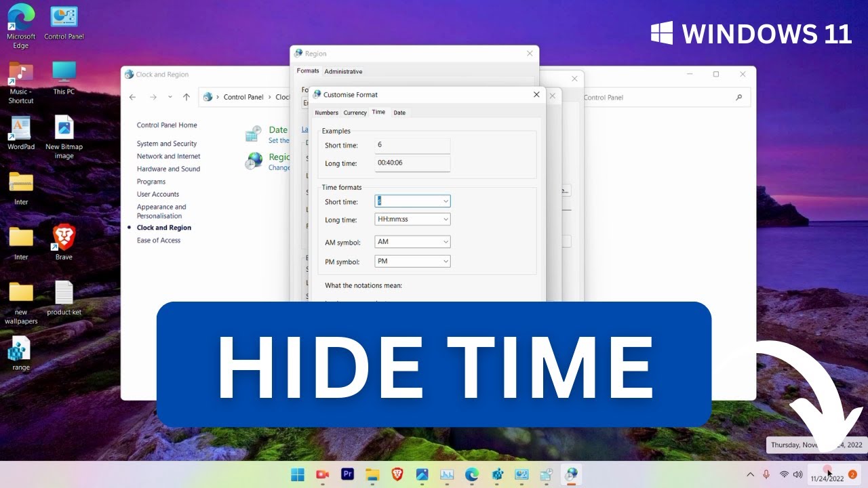Click the orange notification count badge
Image resolution: width=868 pixels, height=488 pixels.
853,474
